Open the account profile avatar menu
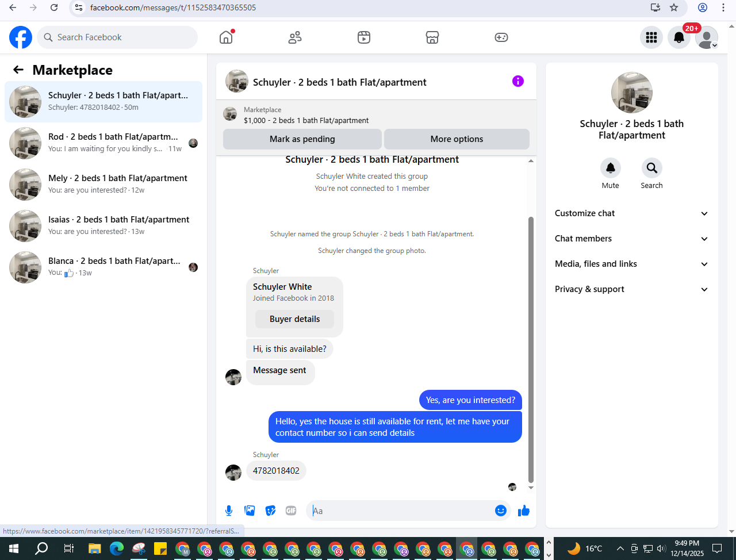This screenshot has width=736, height=560. tap(707, 37)
